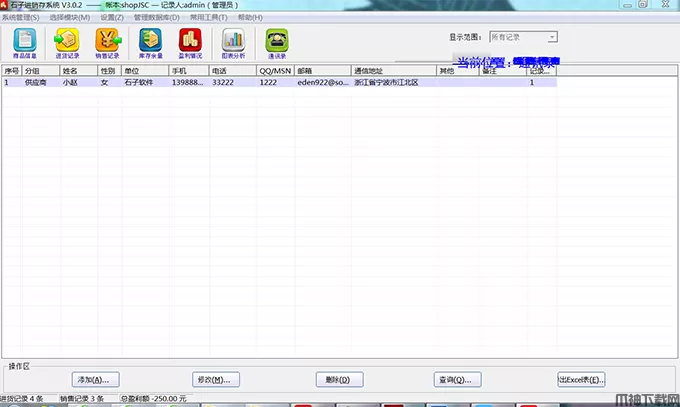680x407 pixels.
Task: Export records with 出Excel表(E) button
Action: pyautogui.click(x=581, y=380)
